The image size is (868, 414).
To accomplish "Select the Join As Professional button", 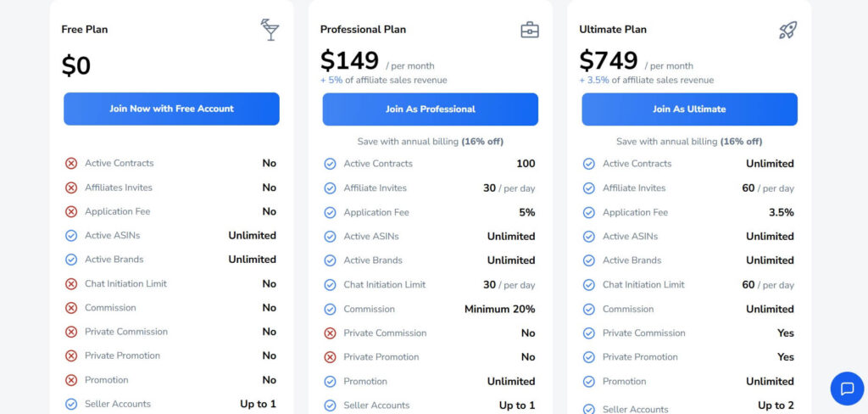I will [x=430, y=109].
